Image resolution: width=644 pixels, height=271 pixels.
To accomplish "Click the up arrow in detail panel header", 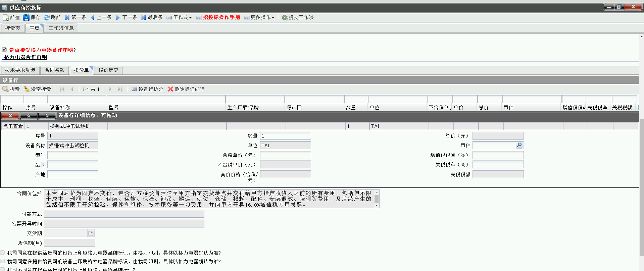I will click(29, 116).
